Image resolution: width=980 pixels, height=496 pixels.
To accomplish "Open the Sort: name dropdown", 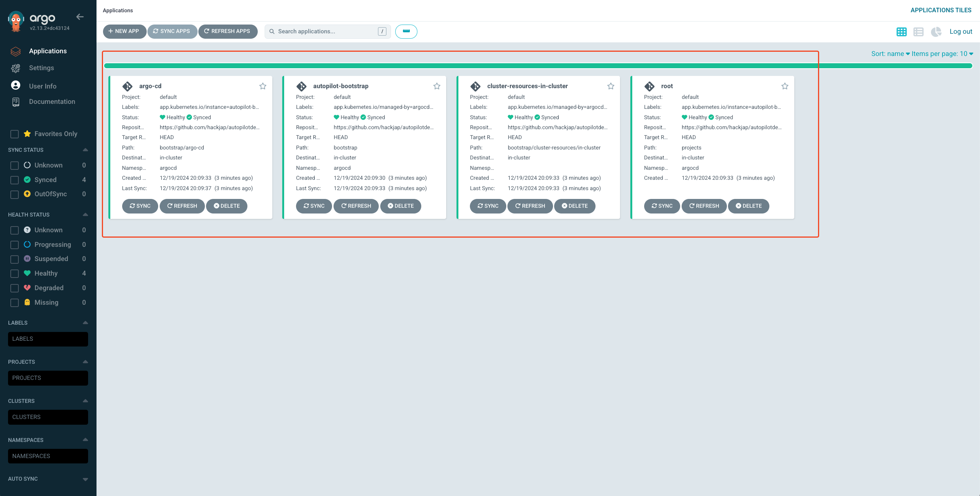I will coord(890,54).
